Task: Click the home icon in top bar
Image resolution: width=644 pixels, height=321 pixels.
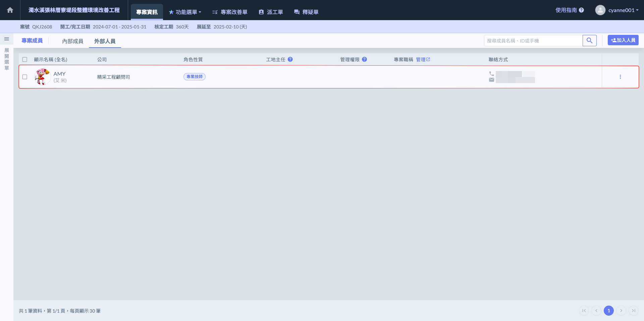Action: pyautogui.click(x=10, y=10)
